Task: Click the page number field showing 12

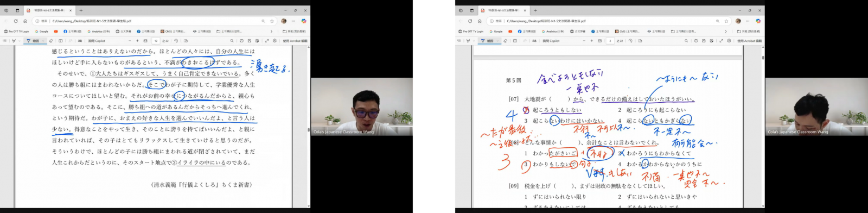Action: click(x=156, y=41)
